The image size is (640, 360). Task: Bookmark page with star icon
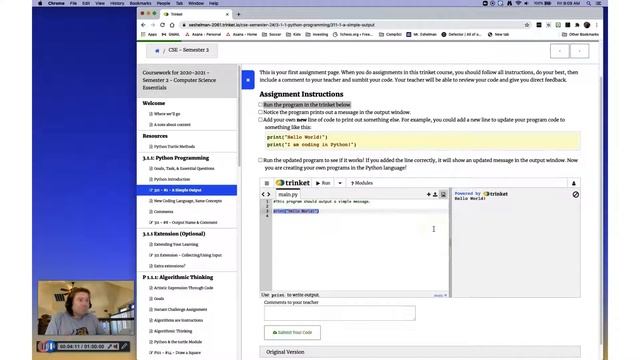coord(527,25)
